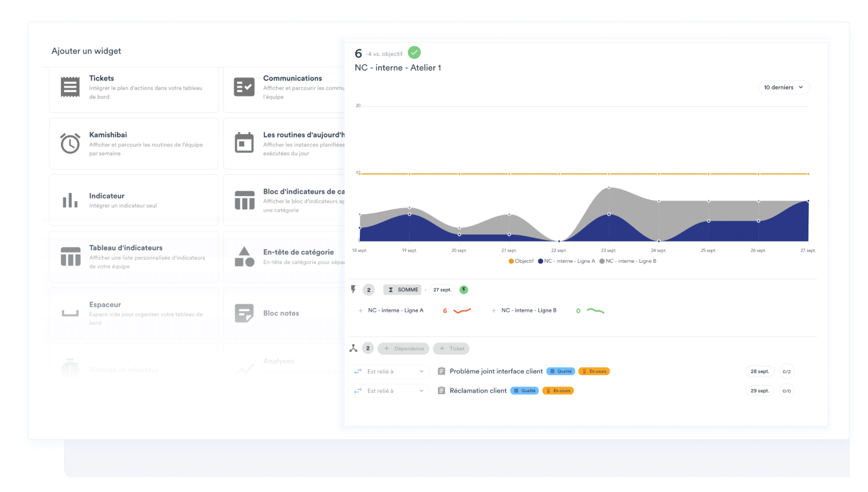Viewport: 868px width, 492px height.
Task: Pick the En-tête de catégorie shapes icon
Action: pos(244,257)
